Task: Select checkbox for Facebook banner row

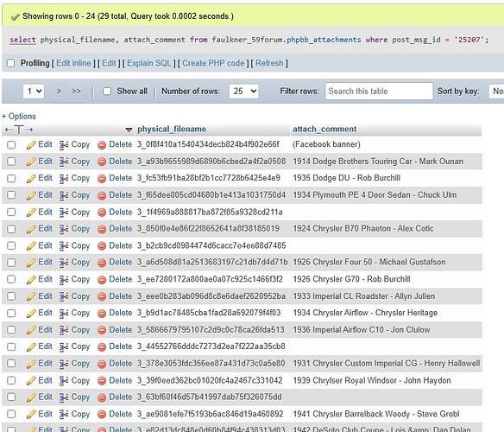Action: click(x=11, y=145)
